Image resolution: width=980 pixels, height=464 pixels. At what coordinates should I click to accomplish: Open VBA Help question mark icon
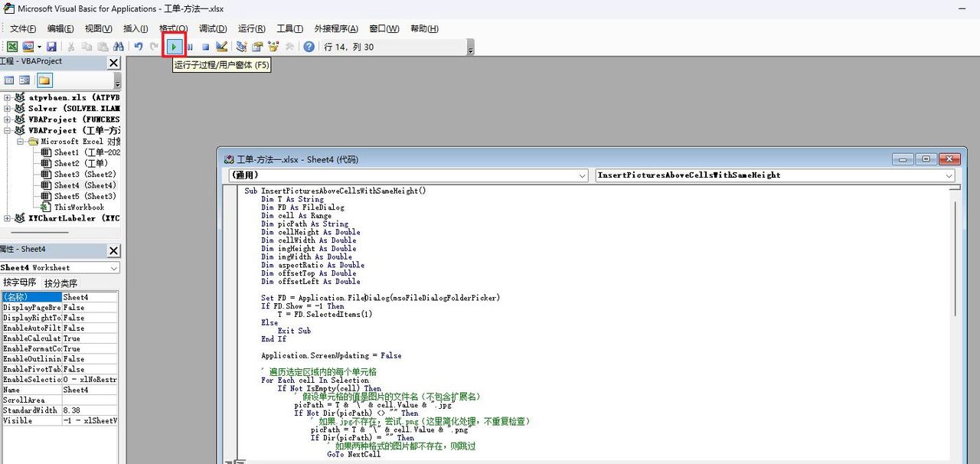(309, 47)
